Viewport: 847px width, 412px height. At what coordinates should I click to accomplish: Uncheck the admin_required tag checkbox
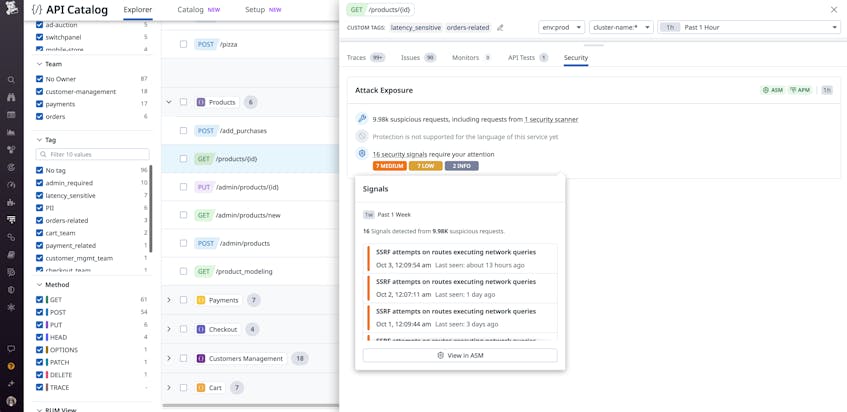[39, 183]
